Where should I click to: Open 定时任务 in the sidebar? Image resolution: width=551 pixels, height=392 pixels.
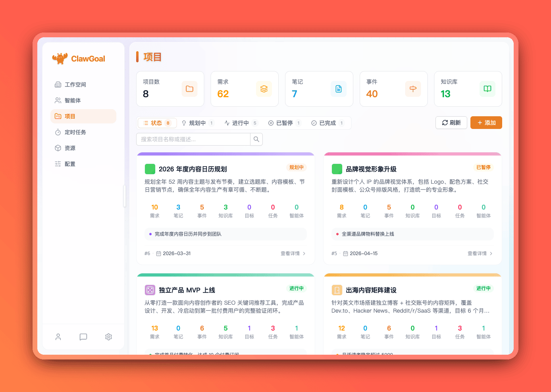83,132
